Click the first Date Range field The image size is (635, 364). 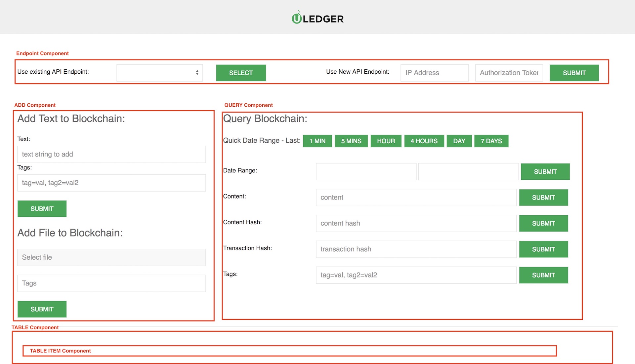pos(366,171)
